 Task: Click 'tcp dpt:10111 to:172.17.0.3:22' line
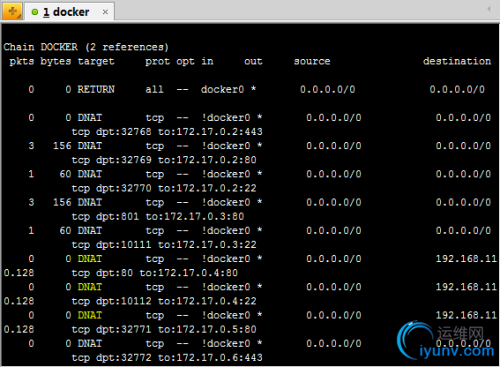point(164,245)
